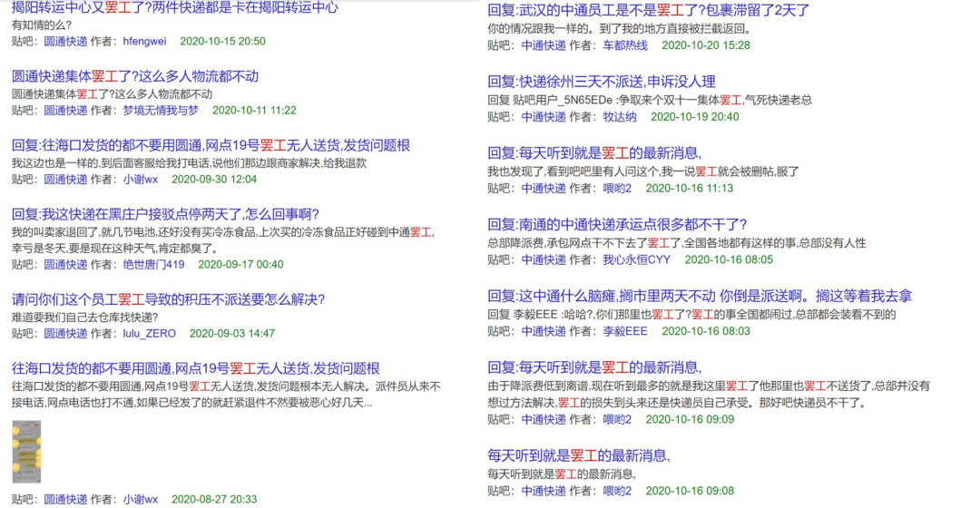Image resolution: width=980 pixels, height=508 pixels.
Task: Open reply title '武汉的中通员工是不是罢工了?'
Action: [648, 11]
